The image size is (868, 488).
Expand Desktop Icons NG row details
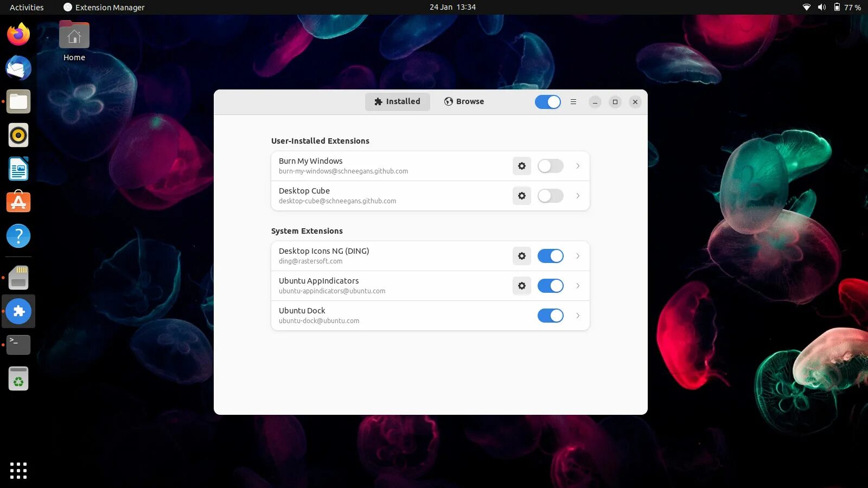click(x=578, y=256)
